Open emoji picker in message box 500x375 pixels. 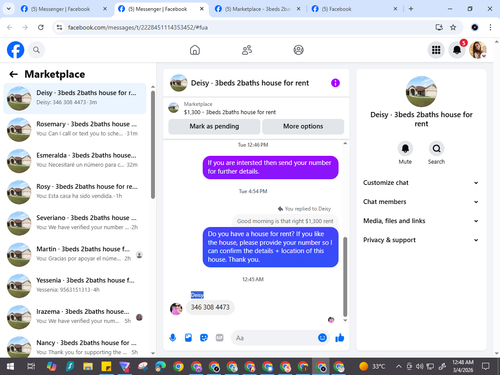(322, 338)
